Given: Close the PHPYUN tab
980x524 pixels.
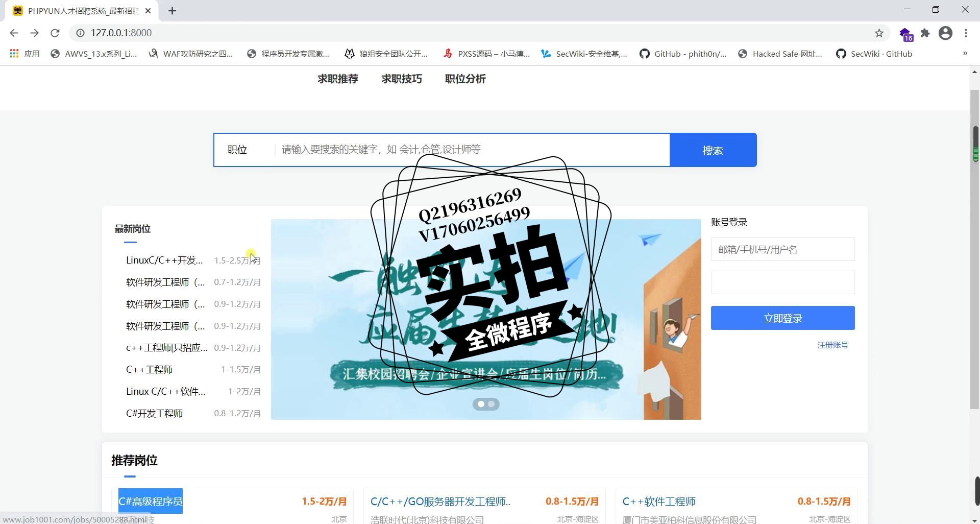Looking at the screenshot, I should (x=148, y=11).
